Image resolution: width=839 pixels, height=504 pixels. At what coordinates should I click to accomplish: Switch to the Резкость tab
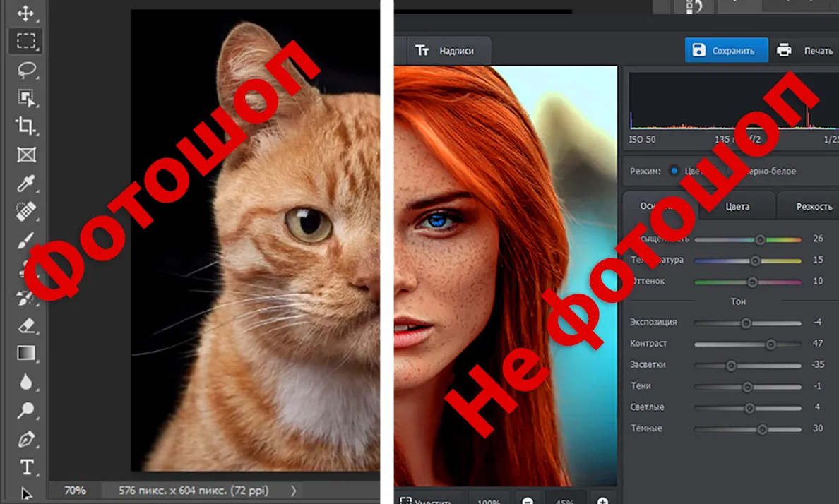tap(814, 207)
